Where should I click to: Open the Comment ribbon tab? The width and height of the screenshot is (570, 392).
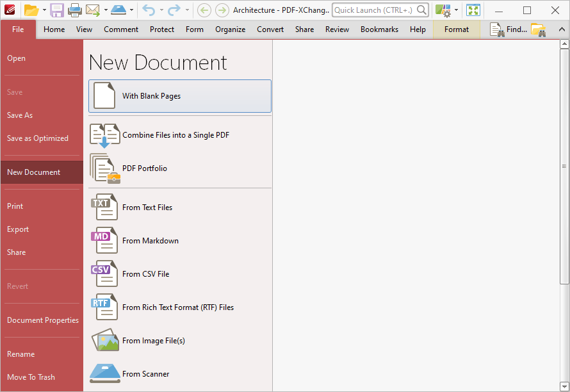click(x=121, y=29)
